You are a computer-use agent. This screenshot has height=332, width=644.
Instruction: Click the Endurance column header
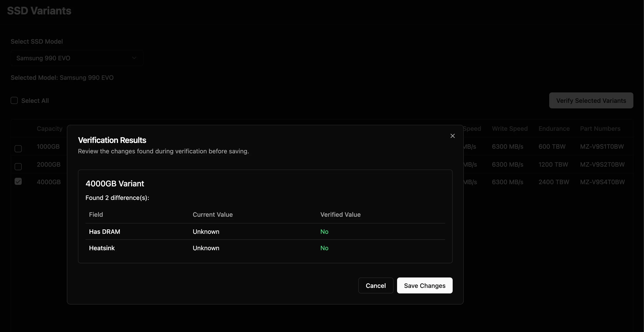click(x=554, y=129)
